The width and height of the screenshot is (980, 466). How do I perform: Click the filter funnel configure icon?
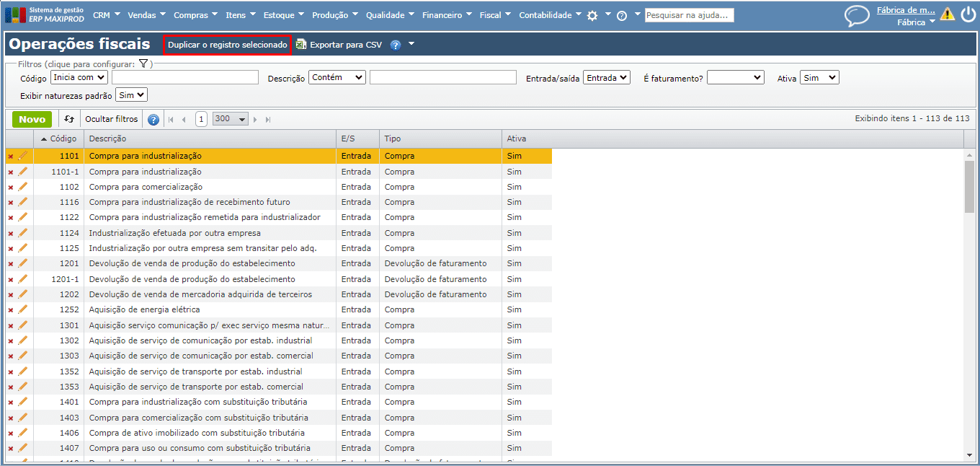[143, 64]
